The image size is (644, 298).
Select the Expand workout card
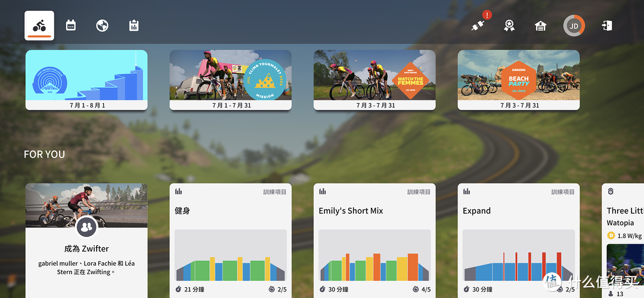pyautogui.click(x=519, y=241)
